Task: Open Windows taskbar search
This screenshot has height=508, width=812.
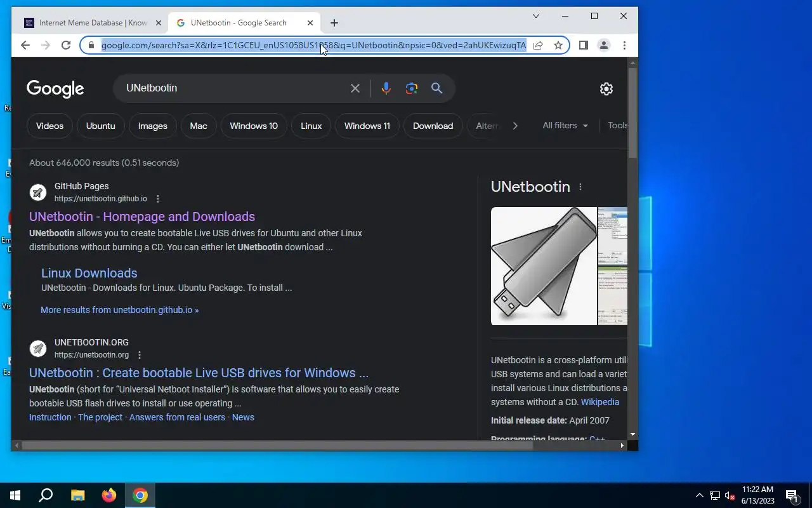Action: 46,495
